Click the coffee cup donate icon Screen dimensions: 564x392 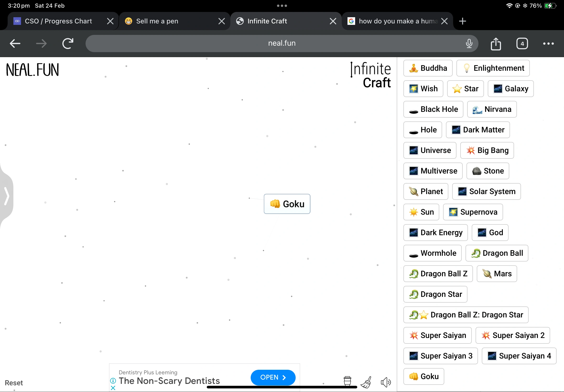click(347, 381)
